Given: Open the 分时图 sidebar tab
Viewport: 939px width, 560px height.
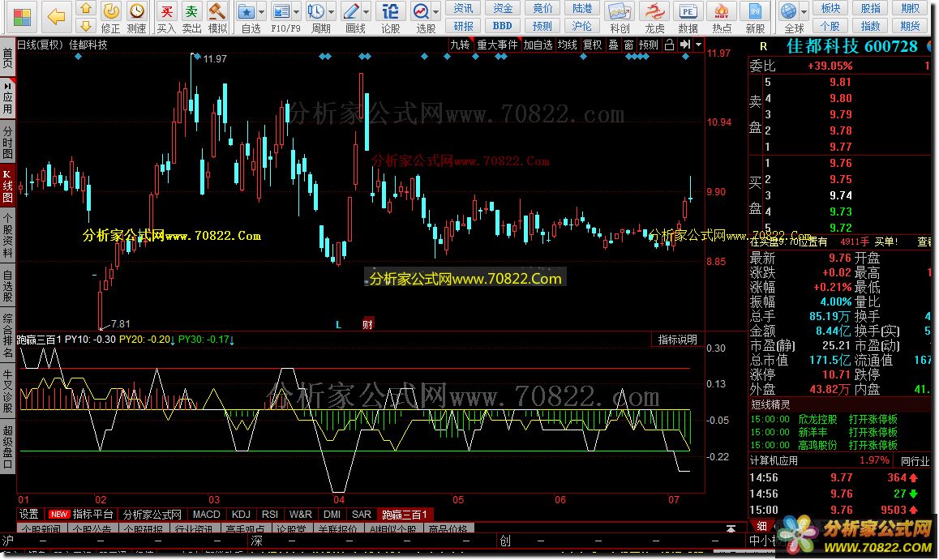Looking at the screenshot, I should (x=7, y=142).
